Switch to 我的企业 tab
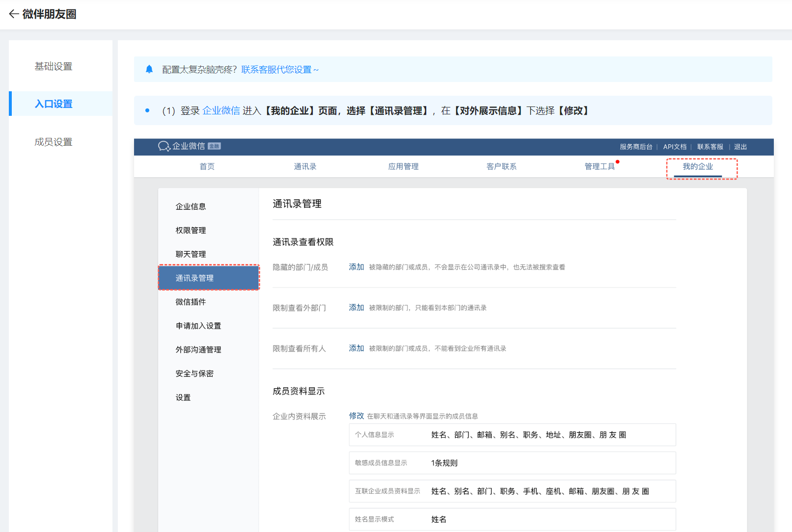The image size is (792, 532). (697, 166)
